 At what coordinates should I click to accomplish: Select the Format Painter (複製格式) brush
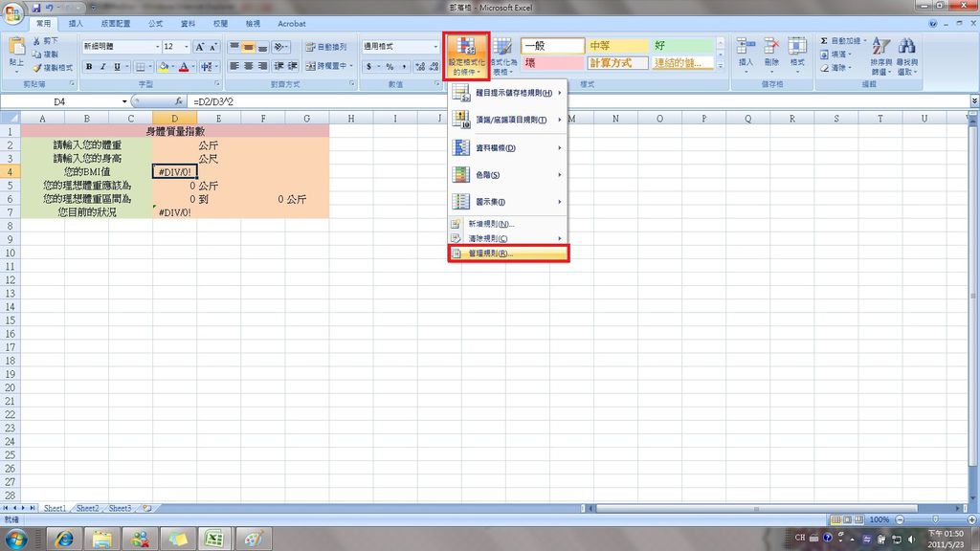pos(37,68)
